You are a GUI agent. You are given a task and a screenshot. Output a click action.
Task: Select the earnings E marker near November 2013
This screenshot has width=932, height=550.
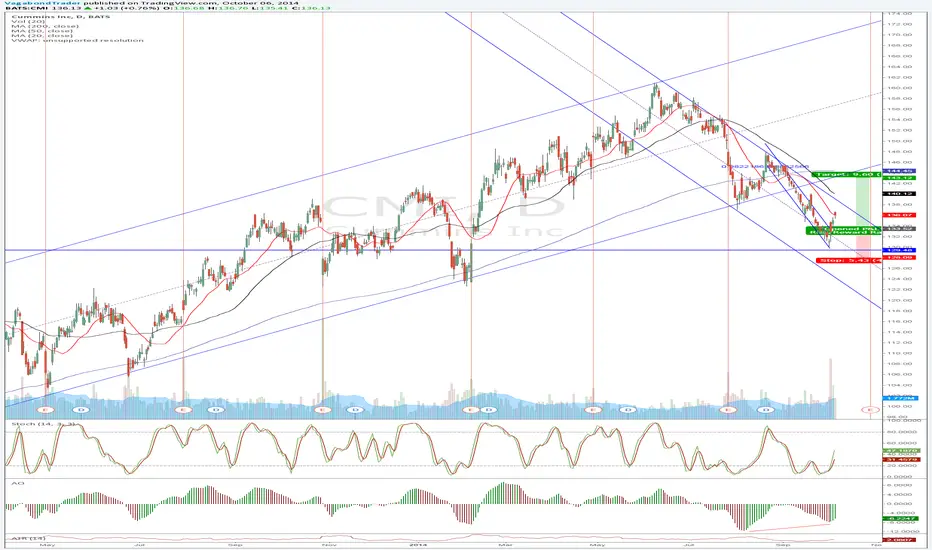click(322, 410)
